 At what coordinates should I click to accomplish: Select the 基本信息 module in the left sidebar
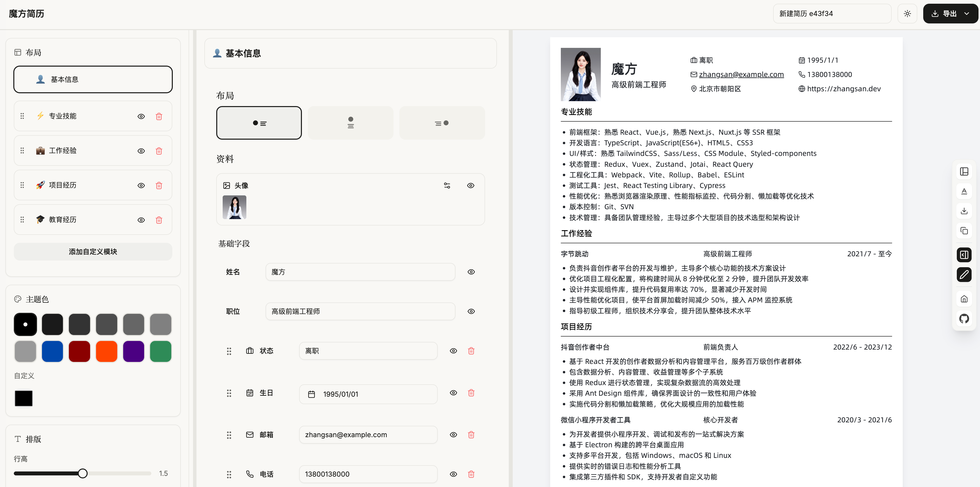(93, 79)
